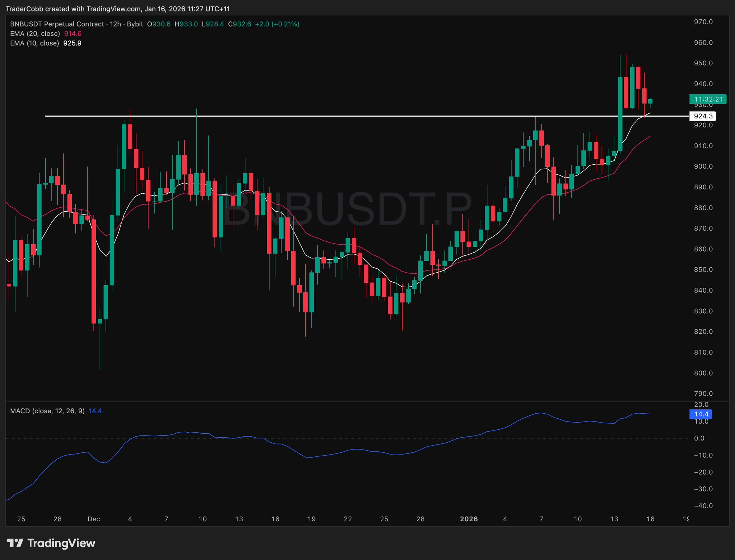Click the green countdown price label 11:32:21
Viewport: 735px width, 560px height.
point(708,99)
